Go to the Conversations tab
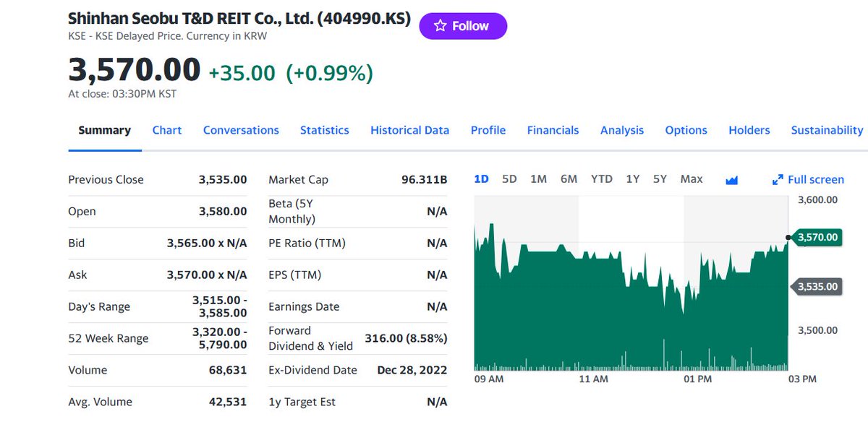 click(x=241, y=131)
